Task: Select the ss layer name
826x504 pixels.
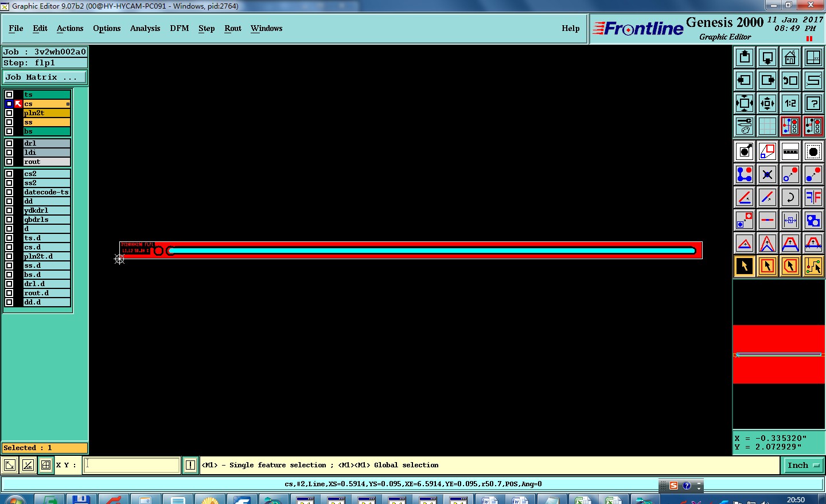Action: 46,122
